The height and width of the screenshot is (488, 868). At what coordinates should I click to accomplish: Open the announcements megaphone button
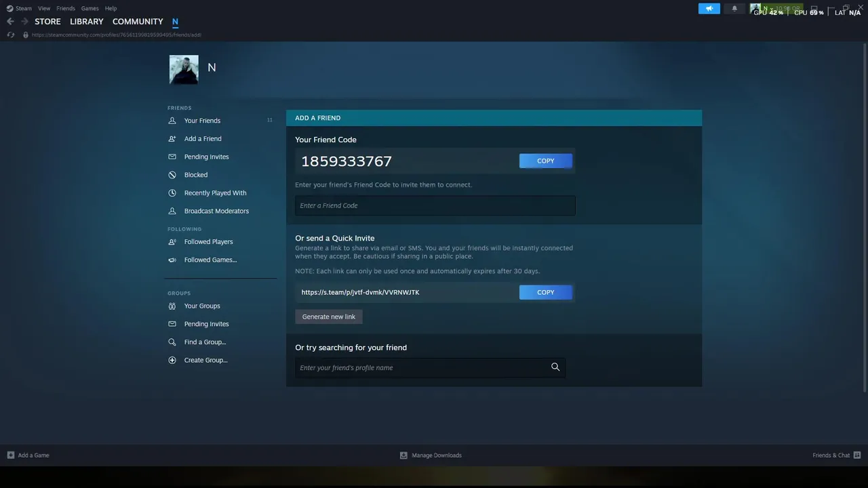click(x=709, y=9)
